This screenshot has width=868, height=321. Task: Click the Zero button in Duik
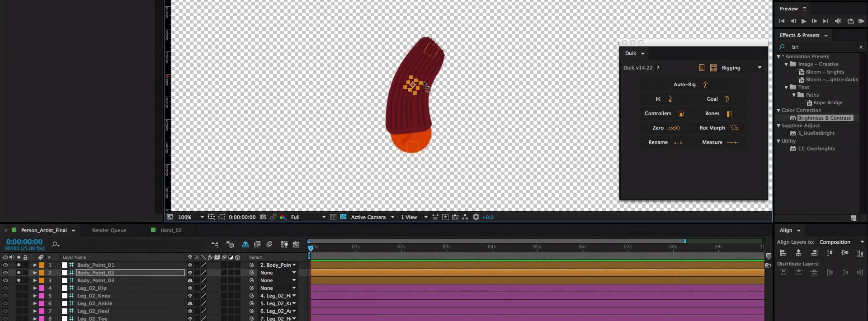point(665,128)
